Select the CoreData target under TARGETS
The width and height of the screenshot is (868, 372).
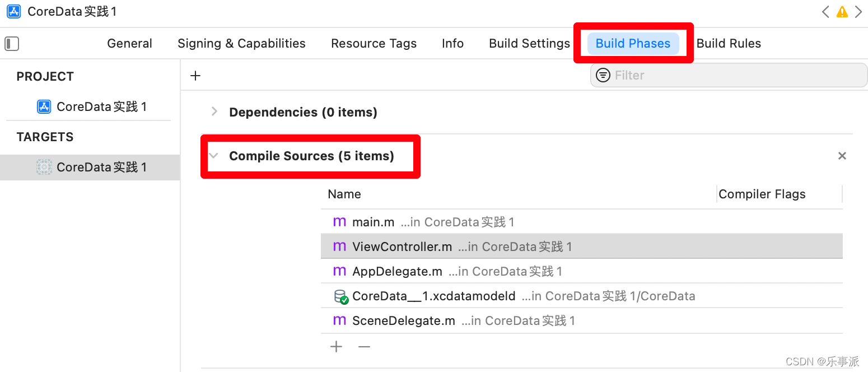(90, 167)
